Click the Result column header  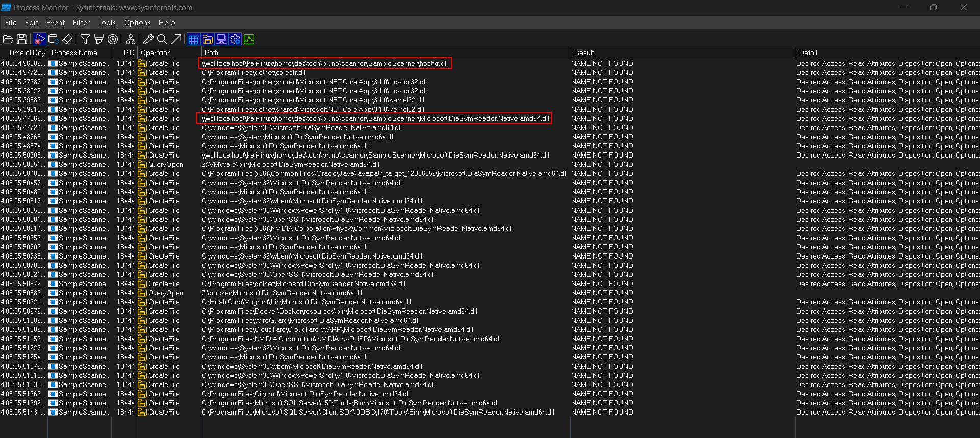point(583,53)
